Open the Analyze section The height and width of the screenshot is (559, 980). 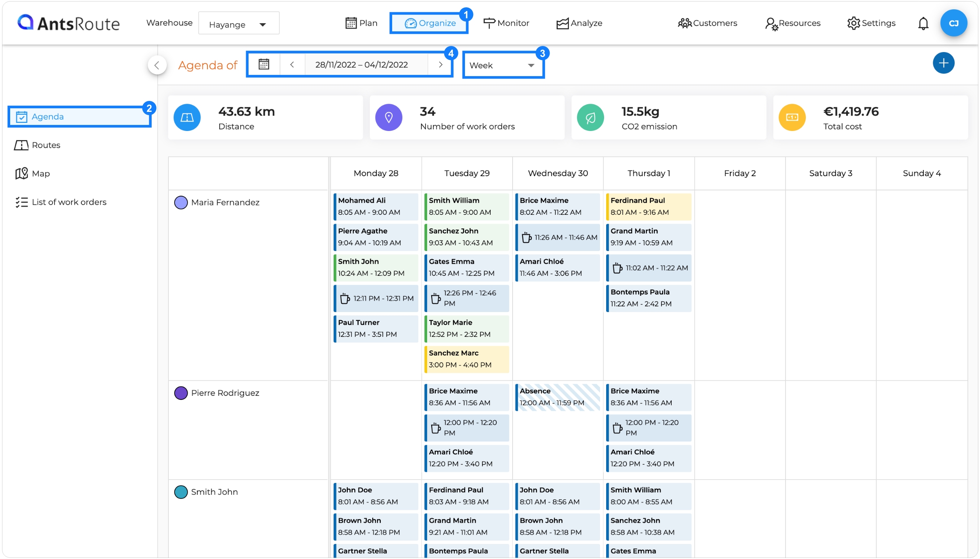point(579,23)
